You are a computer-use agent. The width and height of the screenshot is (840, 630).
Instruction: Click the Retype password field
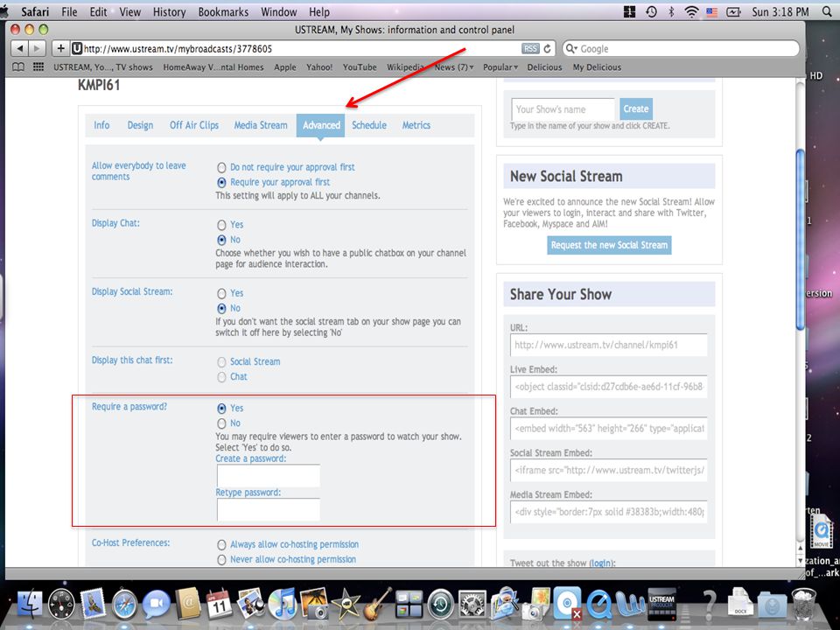pos(269,509)
